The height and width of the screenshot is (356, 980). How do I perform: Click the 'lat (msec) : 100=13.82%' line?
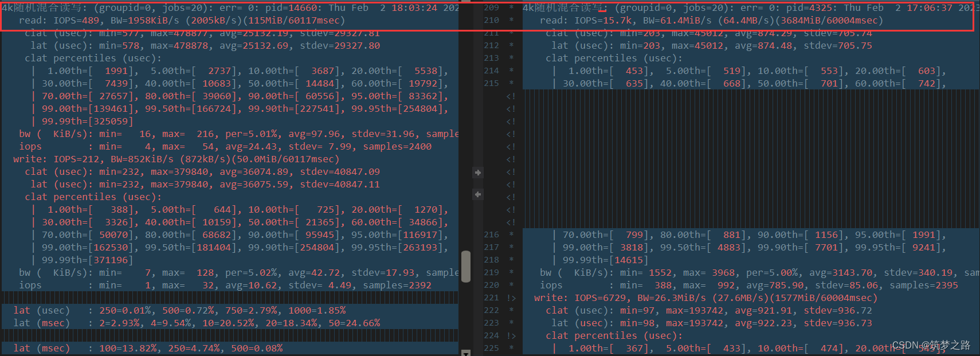click(148, 349)
